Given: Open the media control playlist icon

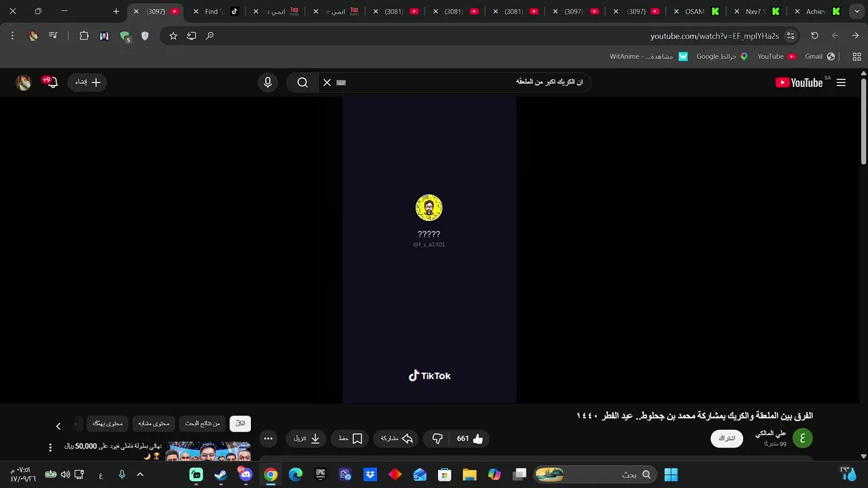Looking at the screenshot, I should (x=53, y=36).
